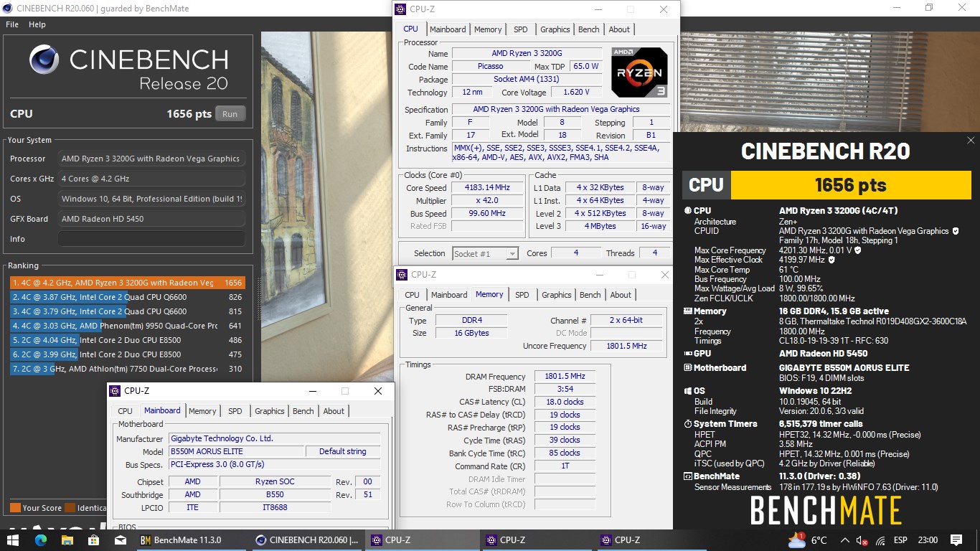
Task: Close the BenchMate result panel with X
Action: click(971, 141)
